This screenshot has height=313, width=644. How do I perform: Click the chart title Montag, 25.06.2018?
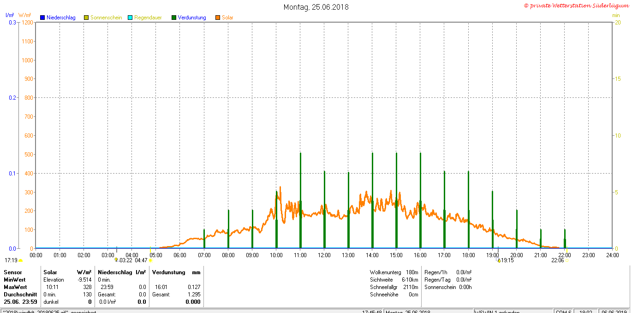click(316, 7)
